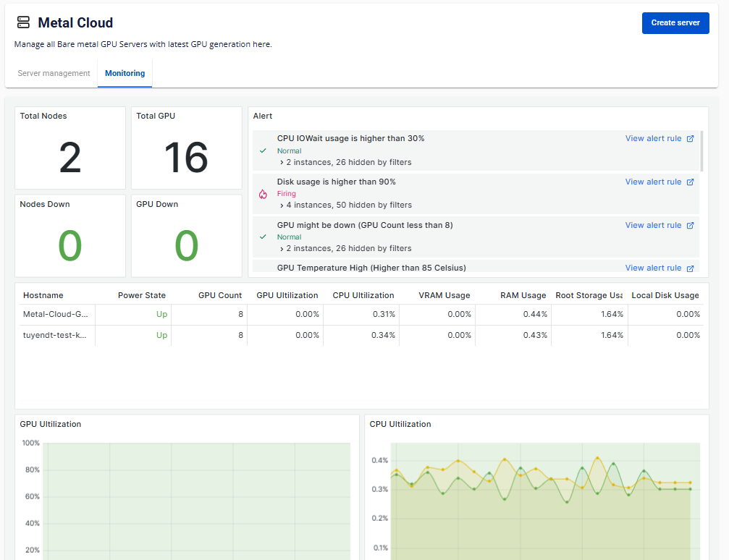Screen dimensions: 729x560
Task: Open View alert rule for CPU IOWait alert
Action: [653, 138]
